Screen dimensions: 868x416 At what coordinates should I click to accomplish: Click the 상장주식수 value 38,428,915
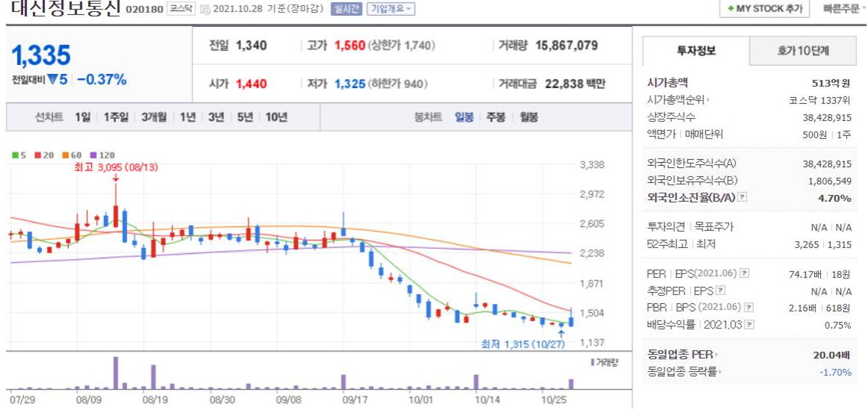[x=827, y=117]
